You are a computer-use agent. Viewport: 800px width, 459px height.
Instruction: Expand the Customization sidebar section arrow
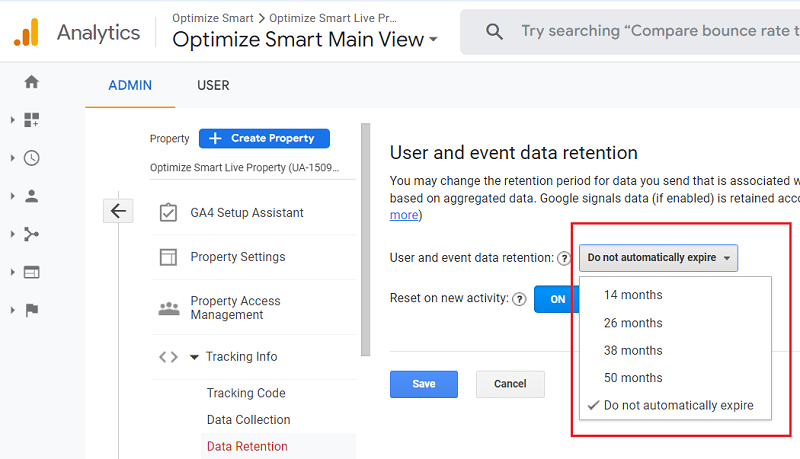pyautogui.click(x=12, y=120)
